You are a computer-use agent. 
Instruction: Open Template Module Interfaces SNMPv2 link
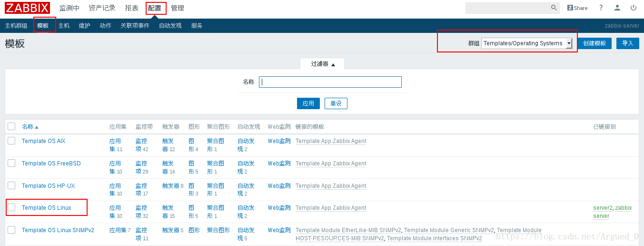click(435, 238)
